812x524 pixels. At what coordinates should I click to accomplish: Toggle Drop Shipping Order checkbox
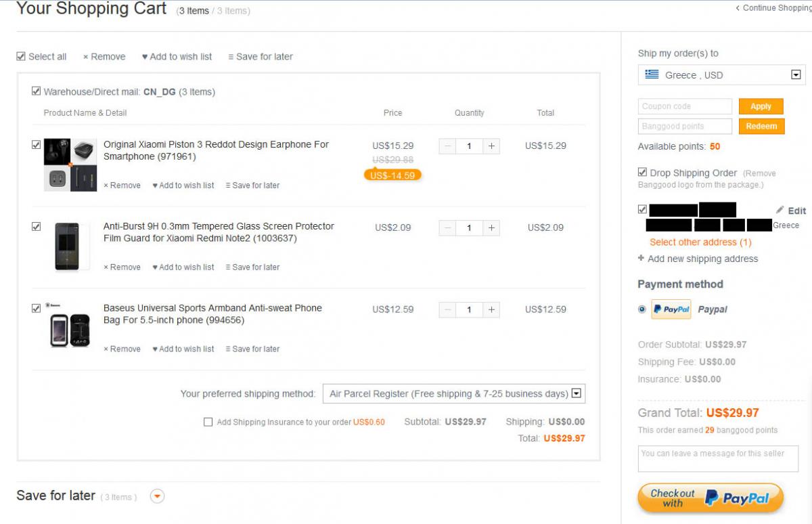pyautogui.click(x=642, y=173)
